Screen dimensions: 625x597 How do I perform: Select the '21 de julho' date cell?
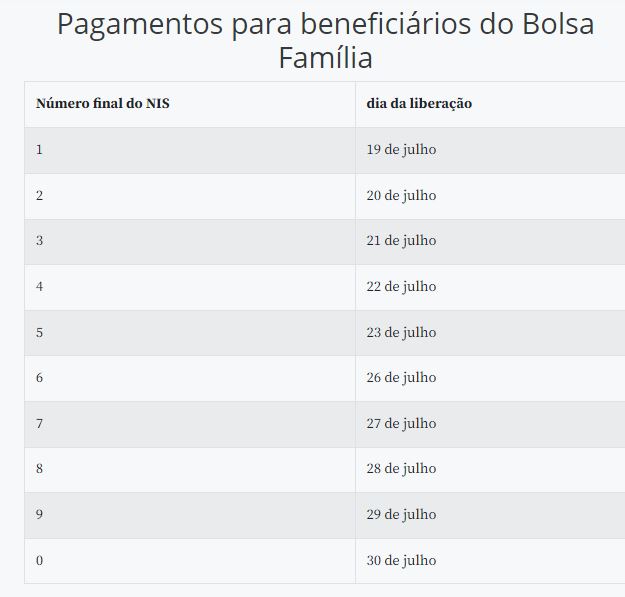(x=490, y=242)
